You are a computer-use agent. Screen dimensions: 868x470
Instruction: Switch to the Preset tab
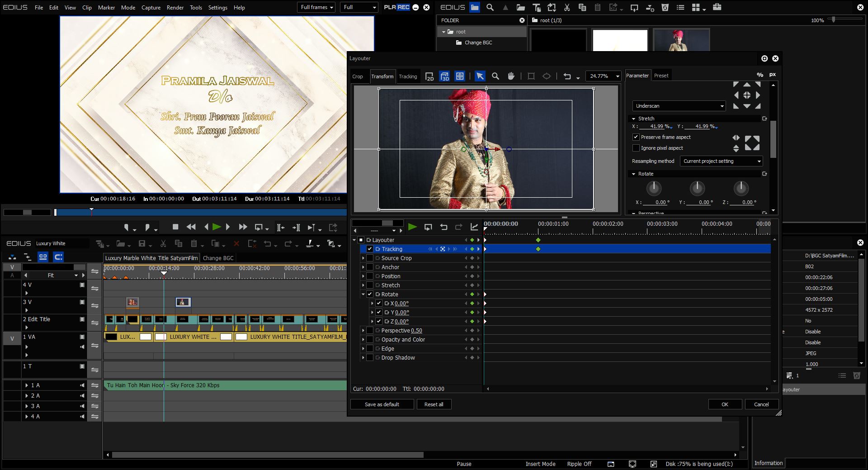pos(661,76)
